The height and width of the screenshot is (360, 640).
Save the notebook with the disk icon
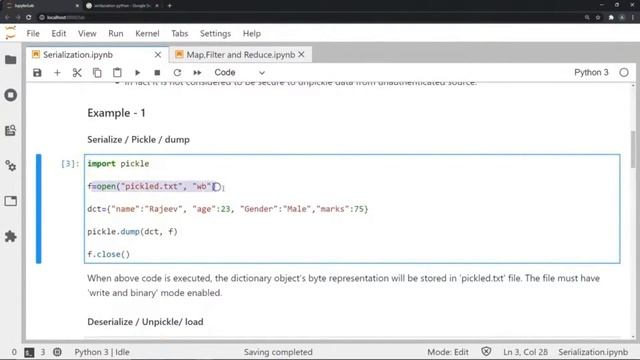pos(37,73)
